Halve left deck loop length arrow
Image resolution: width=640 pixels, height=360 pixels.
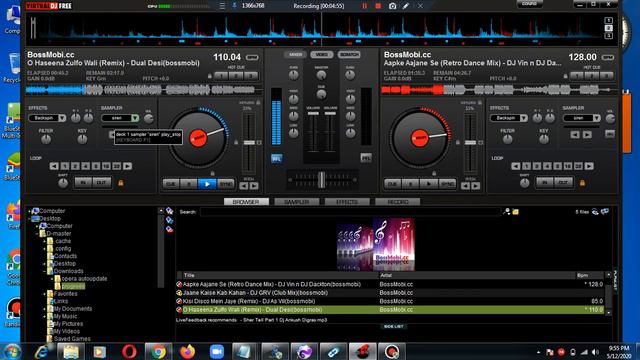click(x=54, y=166)
